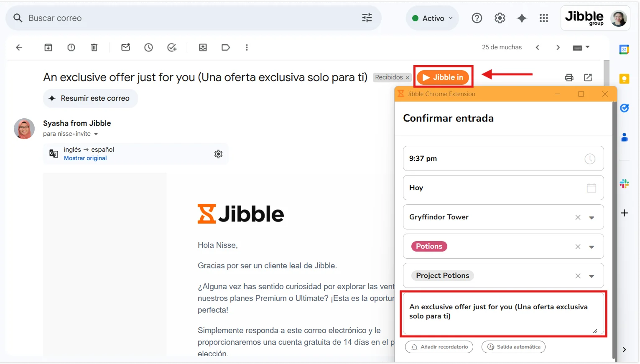640x364 pixels.
Task: Open Gmail settings gear
Action: coord(500,18)
